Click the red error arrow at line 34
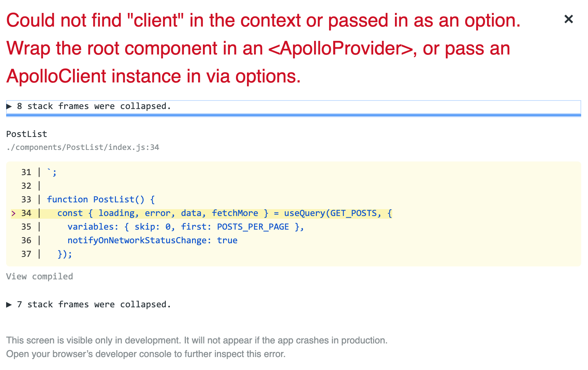The height and width of the screenshot is (370, 588). tap(13, 213)
